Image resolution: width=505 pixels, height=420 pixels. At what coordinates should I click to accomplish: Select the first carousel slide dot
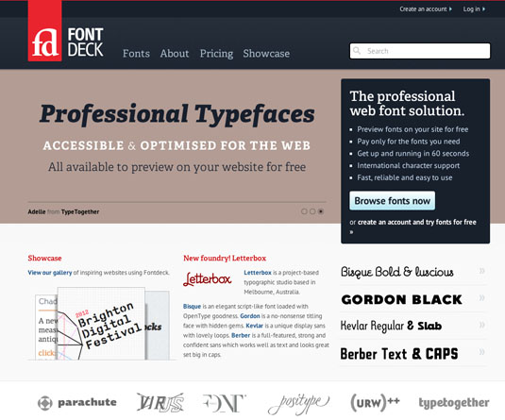304,211
